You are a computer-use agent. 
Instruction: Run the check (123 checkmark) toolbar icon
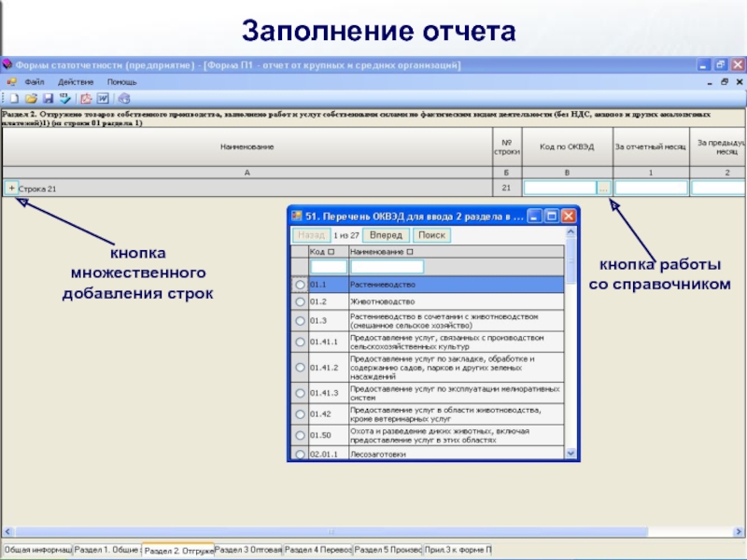tap(64, 99)
